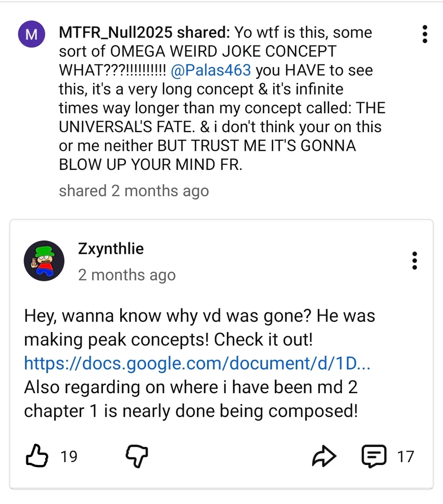Viewport: 443px width, 504px height.
Task: Tap the "BLOW UP YOUR MIND FR" share text
Action: coord(150,165)
